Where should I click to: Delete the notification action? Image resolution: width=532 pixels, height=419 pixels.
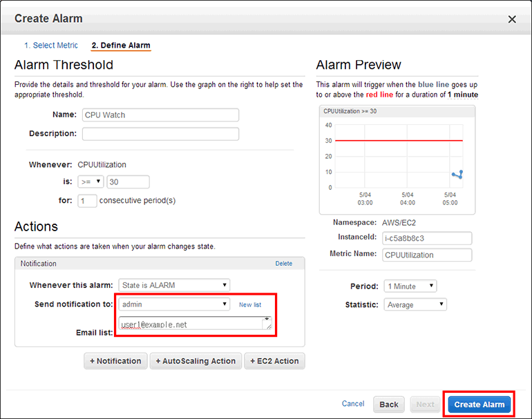click(283, 264)
